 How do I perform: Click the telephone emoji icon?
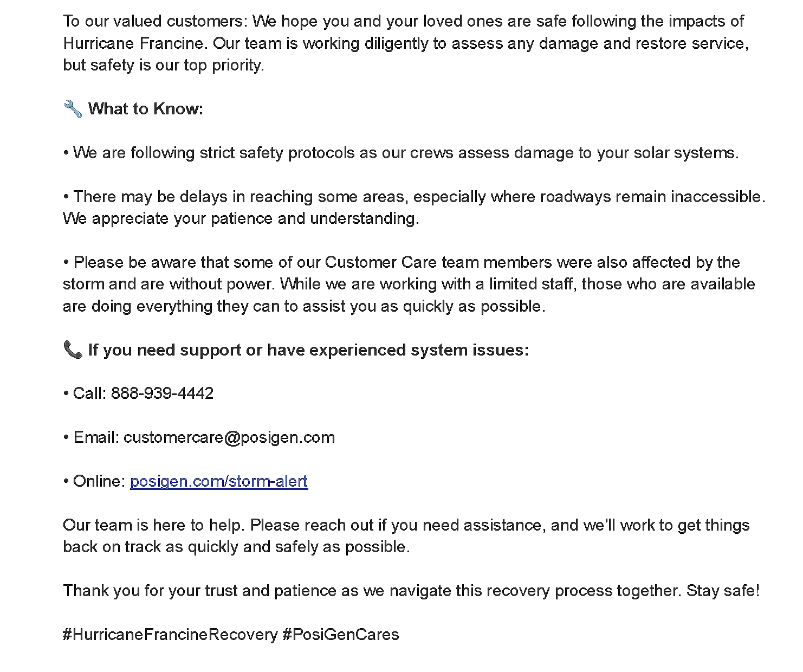tap(73, 350)
